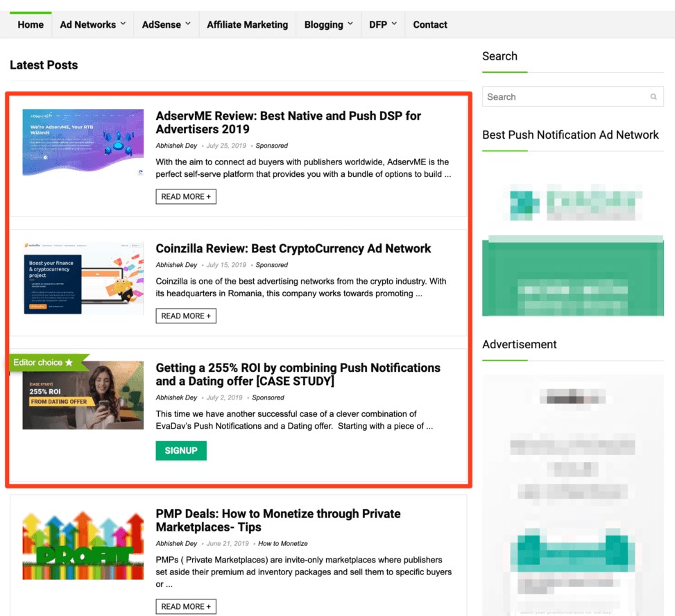Image resolution: width=675 pixels, height=616 pixels.
Task: Click Sponsored category on Coinzilla post
Action: pos(272,265)
